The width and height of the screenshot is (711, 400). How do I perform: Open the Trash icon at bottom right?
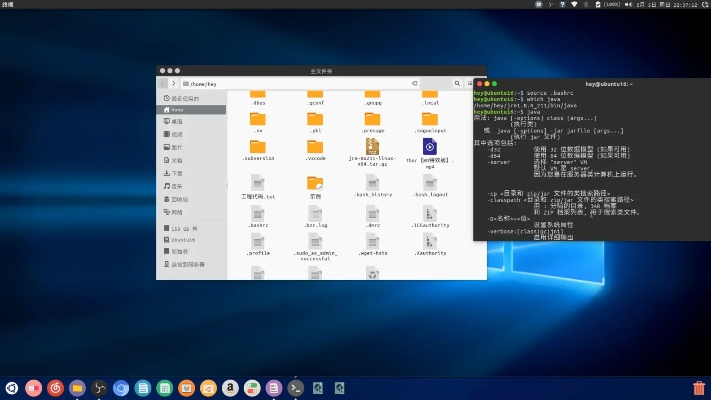click(x=698, y=388)
